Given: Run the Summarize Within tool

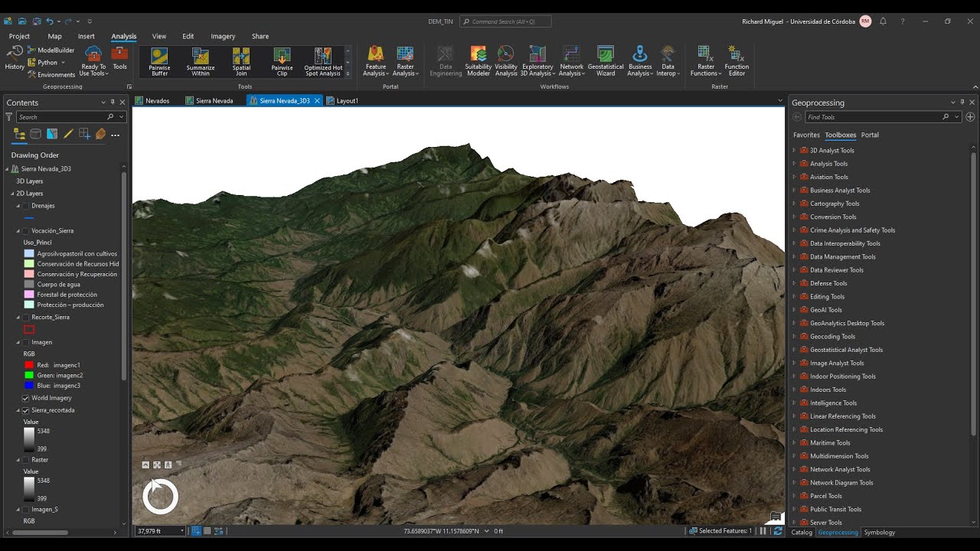Looking at the screenshot, I should [x=201, y=62].
